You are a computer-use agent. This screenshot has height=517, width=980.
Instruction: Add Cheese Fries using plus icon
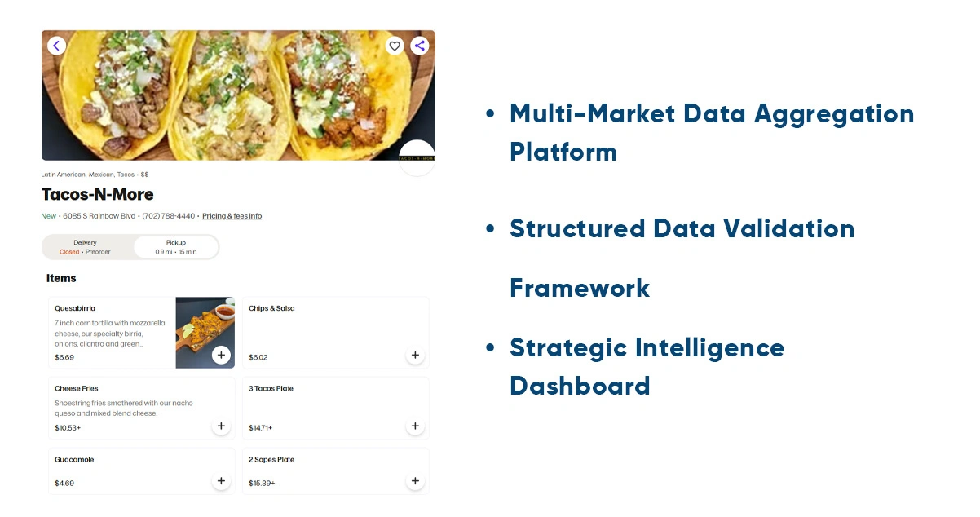click(221, 426)
